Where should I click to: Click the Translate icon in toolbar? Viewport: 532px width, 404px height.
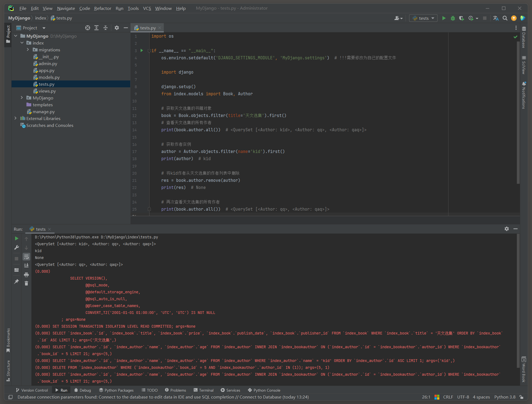click(x=496, y=18)
